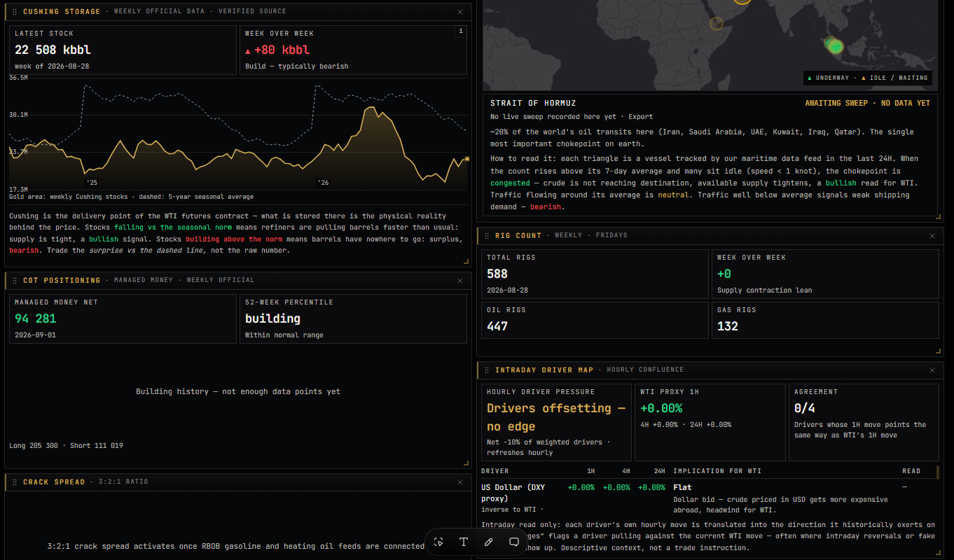This screenshot has height=560, width=954.
Task: Click the COT date 2026-09-01
Action: pyautogui.click(x=35, y=335)
